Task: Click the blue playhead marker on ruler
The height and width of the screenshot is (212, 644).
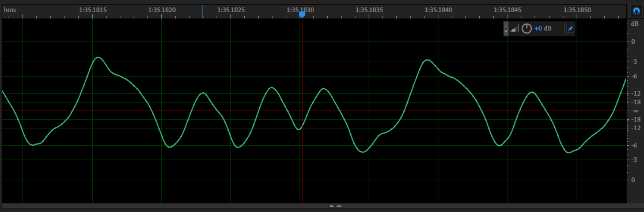Action: (302, 14)
